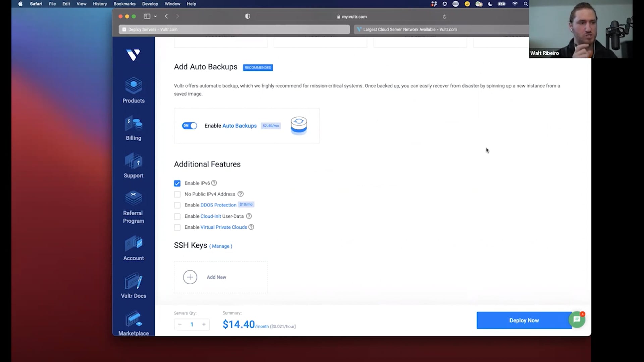
Task: Click the Support sidebar icon
Action: tap(133, 162)
